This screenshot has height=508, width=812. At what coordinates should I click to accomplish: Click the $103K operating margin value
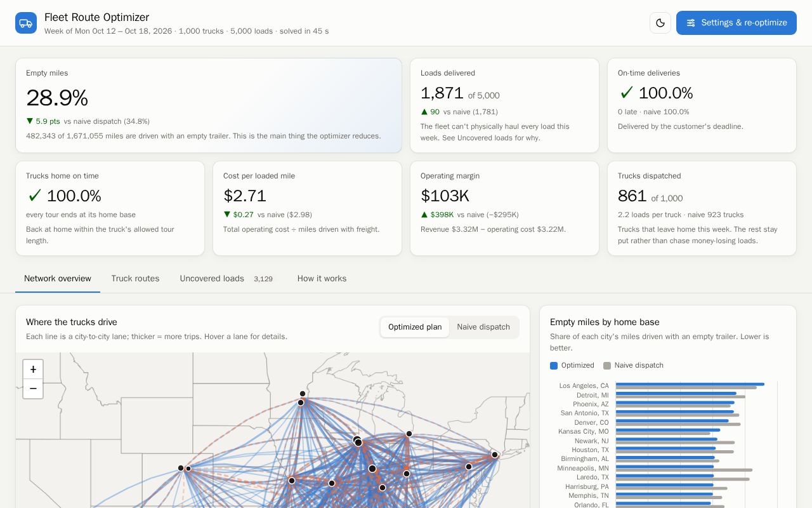[x=445, y=196]
